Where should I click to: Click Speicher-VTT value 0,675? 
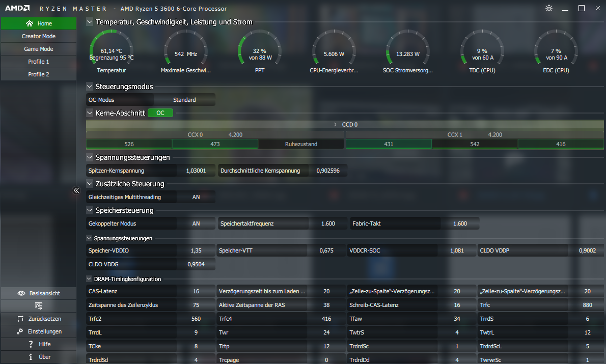326,251
